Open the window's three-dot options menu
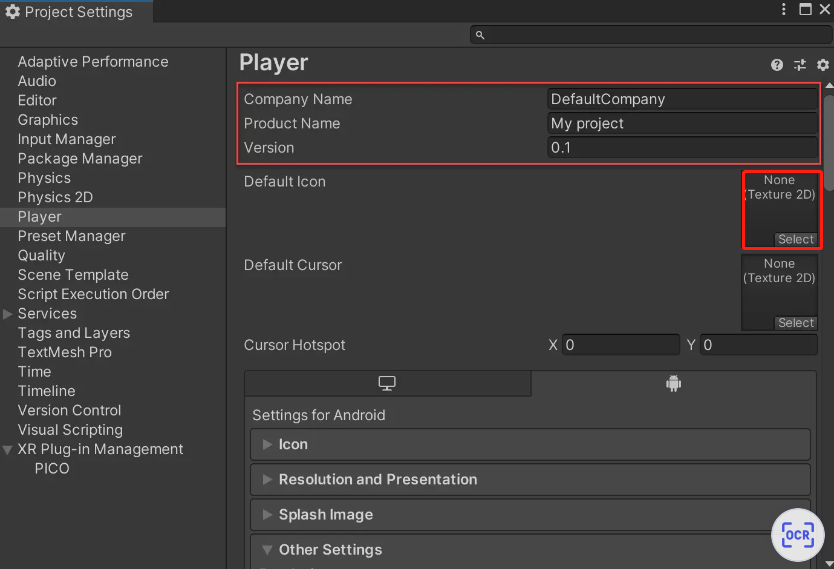 [x=785, y=10]
